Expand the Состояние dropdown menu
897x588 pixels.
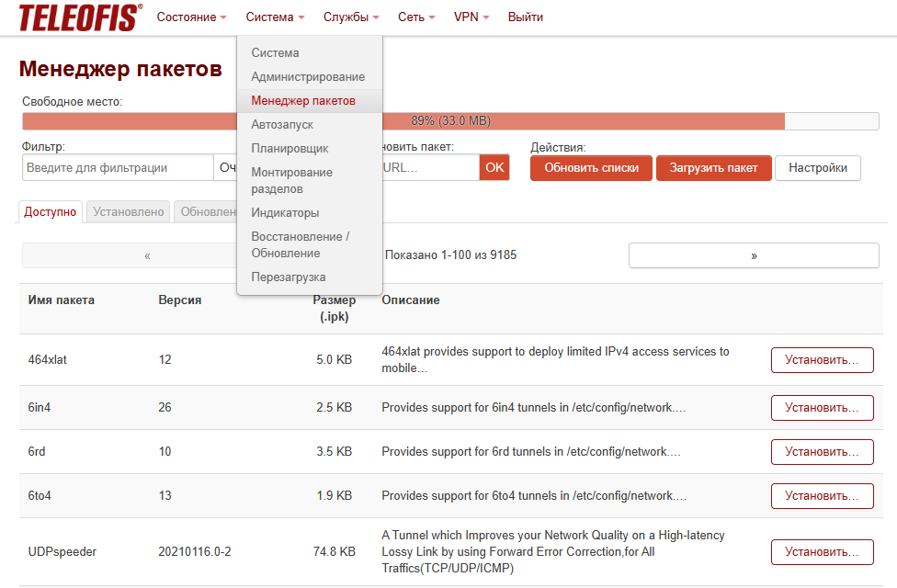point(192,17)
